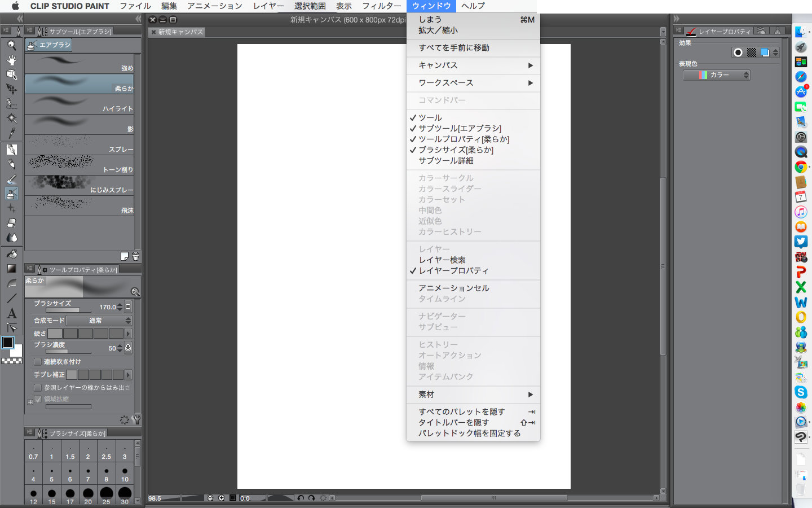Select the スプレー airbrush sub tool
The height and width of the screenshot is (508, 812).
click(80, 145)
